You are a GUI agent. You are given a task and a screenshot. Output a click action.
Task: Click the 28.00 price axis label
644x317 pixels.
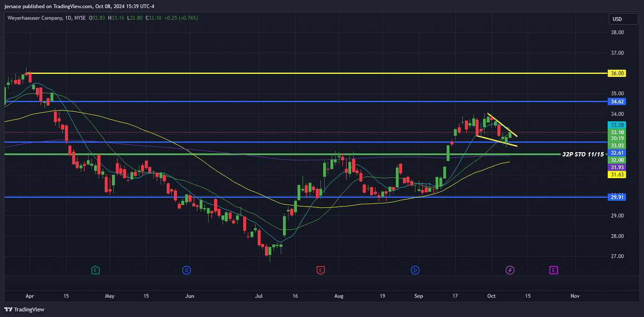[617, 236]
